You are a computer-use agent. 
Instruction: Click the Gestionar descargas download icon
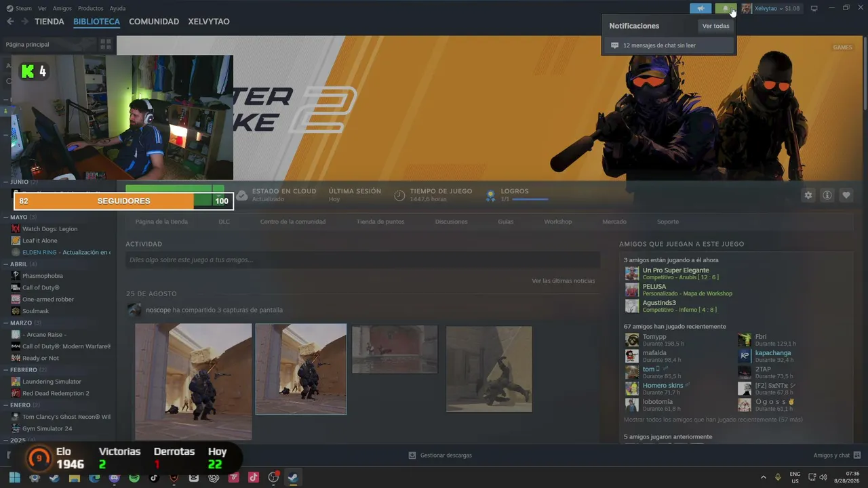click(x=412, y=455)
